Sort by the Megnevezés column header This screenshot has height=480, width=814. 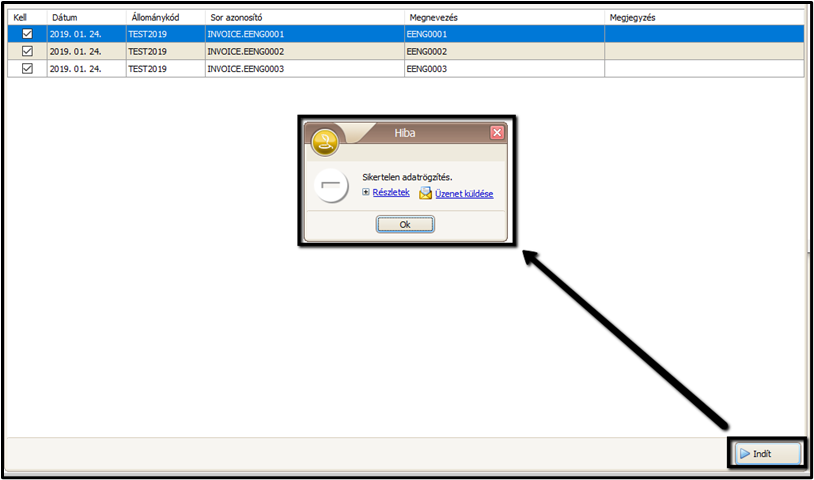point(505,18)
